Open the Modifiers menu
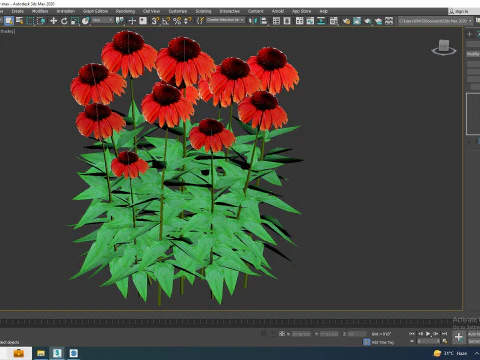Viewport: 480px width, 360px height. (40, 11)
